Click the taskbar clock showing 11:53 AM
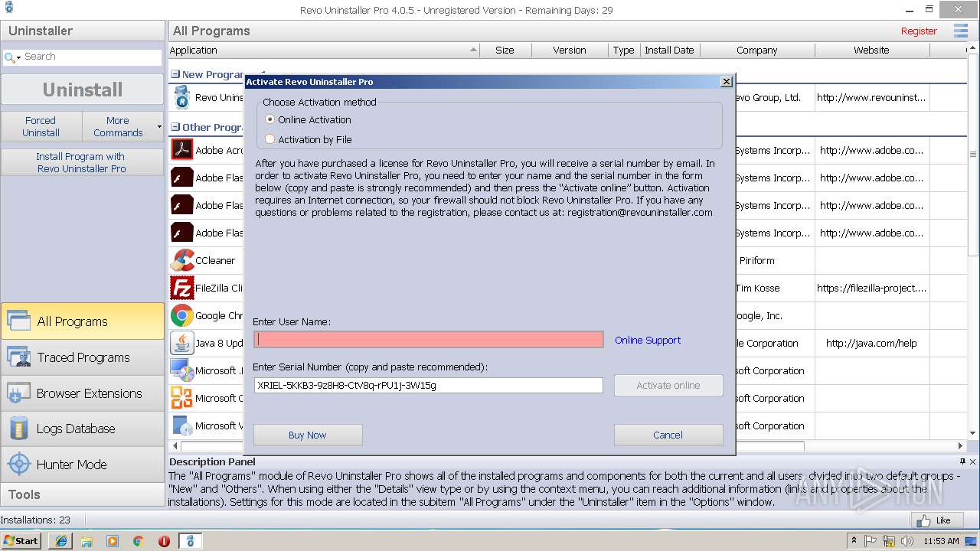Image resolution: width=980 pixels, height=551 pixels. (x=941, y=541)
